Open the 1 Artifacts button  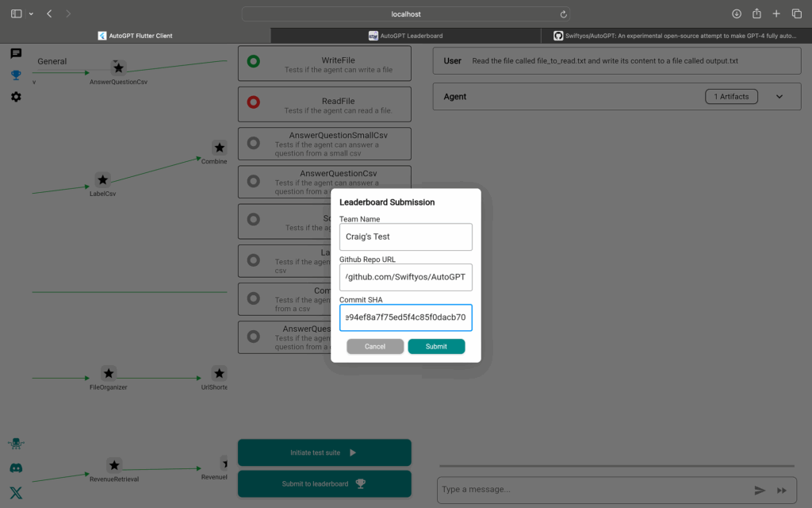731,97
